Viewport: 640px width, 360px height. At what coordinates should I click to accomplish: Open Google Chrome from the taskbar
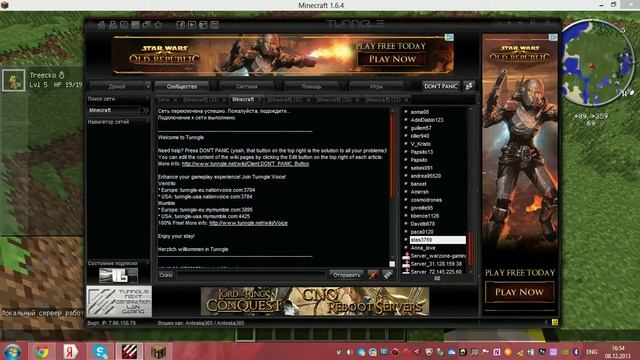coord(42,351)
